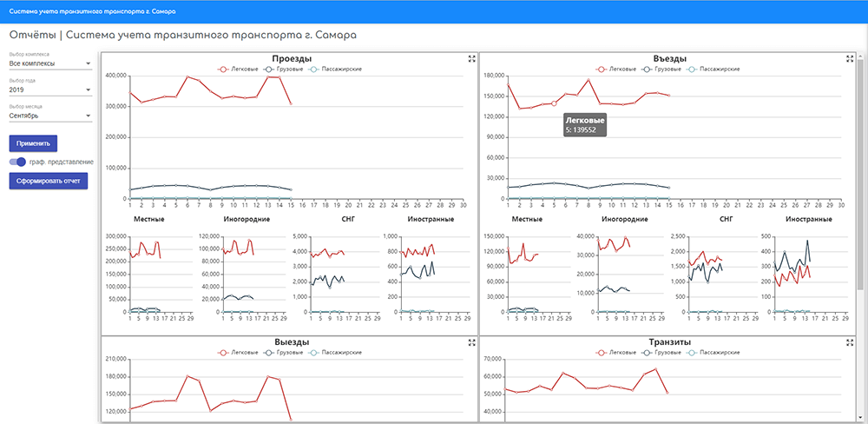Toggle Пассажирские series in Въезды legend

(x=712, y=70)
